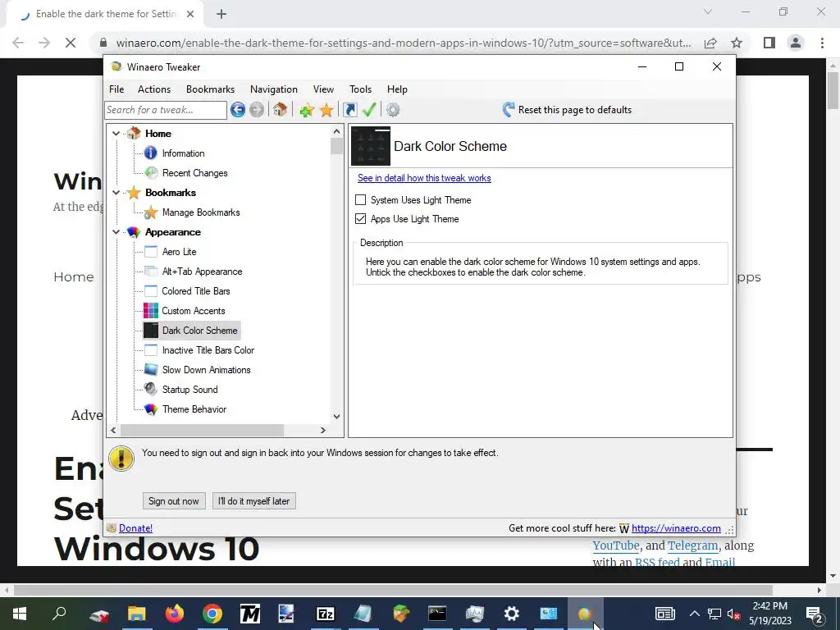The image size is (840, 630).
Task: Click the blue Back arrow toolbar icon
Action: pos(238,110)
